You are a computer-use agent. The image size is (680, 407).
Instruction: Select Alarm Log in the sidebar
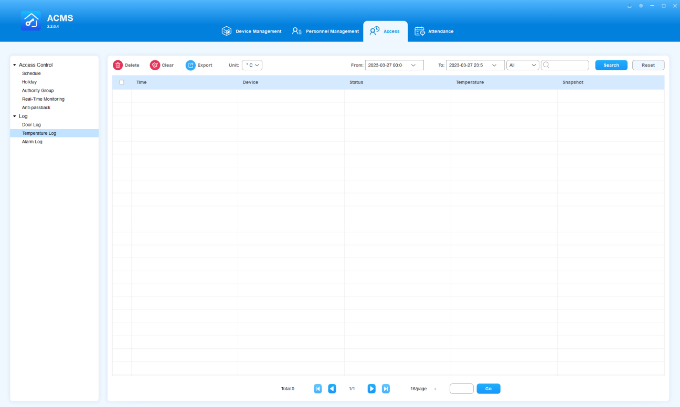(32, 141)
